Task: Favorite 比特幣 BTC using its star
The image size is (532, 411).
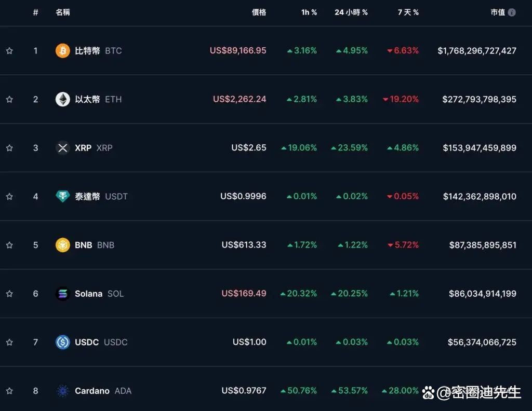Action: click(9, 50)
